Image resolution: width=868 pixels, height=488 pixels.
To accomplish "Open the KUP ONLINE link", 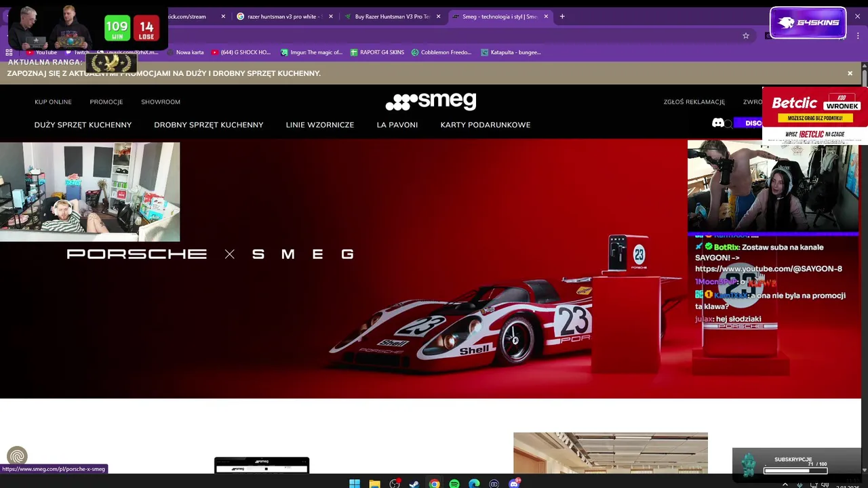I will 53,102.
